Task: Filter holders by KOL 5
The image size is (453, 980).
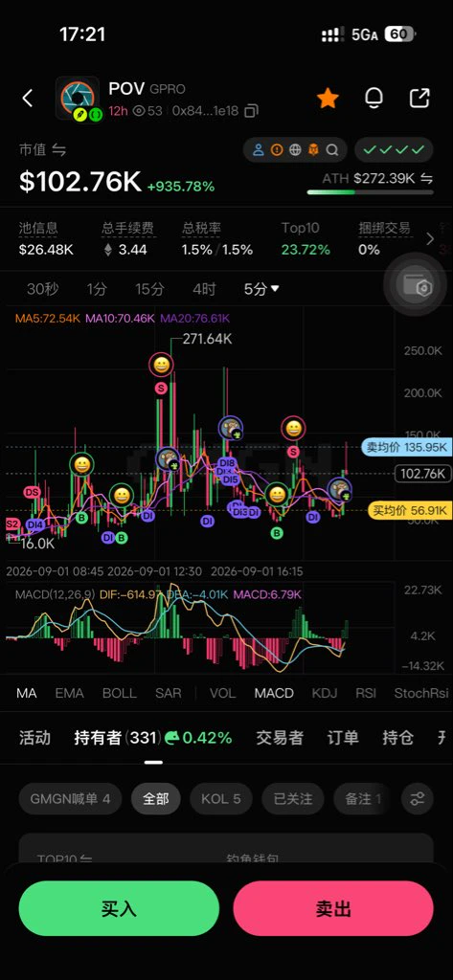Action: tap(221, 799)
